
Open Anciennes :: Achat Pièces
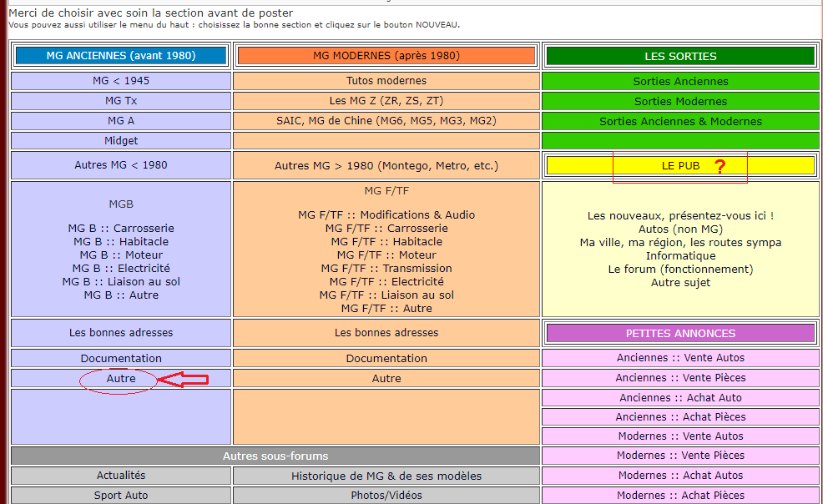680,417
